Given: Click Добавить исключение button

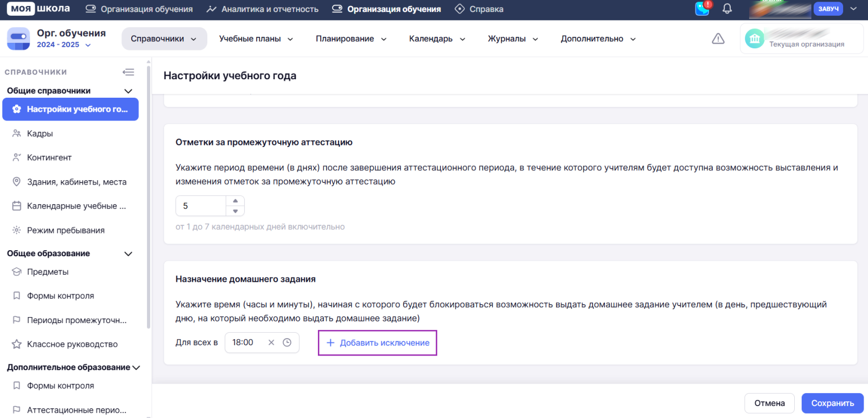Looking at the screenshot, I should 378,343.
